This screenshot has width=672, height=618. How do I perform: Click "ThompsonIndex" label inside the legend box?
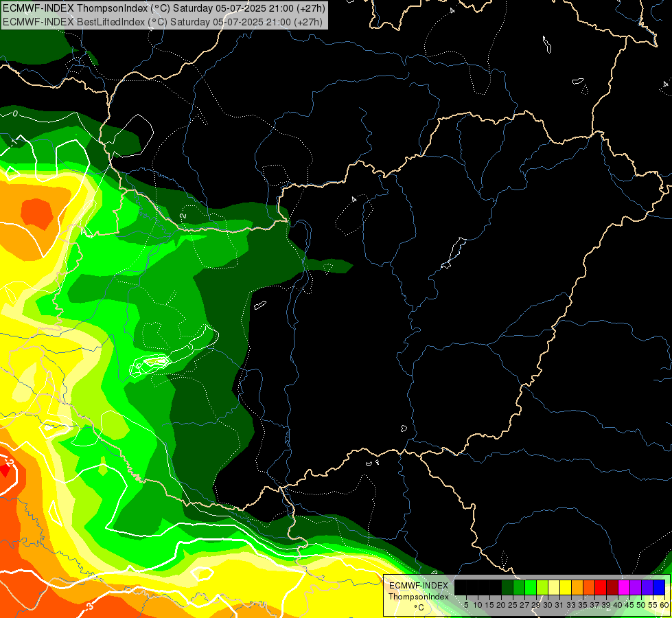point(419,597)
